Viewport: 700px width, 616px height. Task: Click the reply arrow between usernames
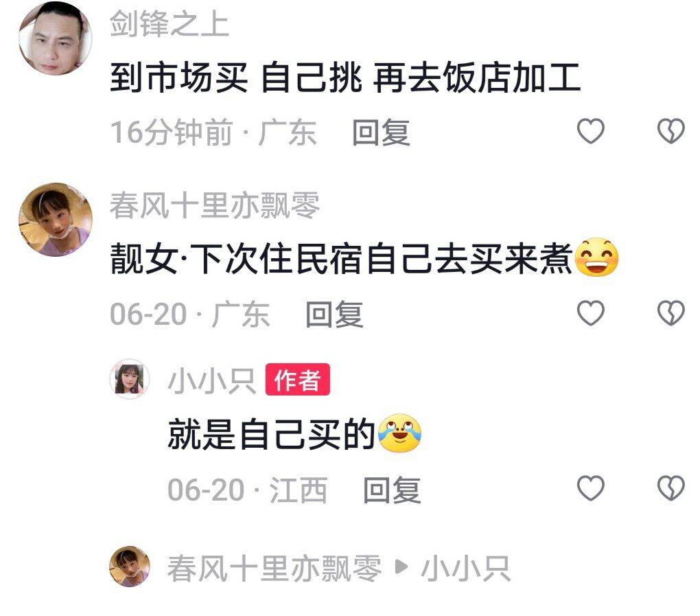401,567
